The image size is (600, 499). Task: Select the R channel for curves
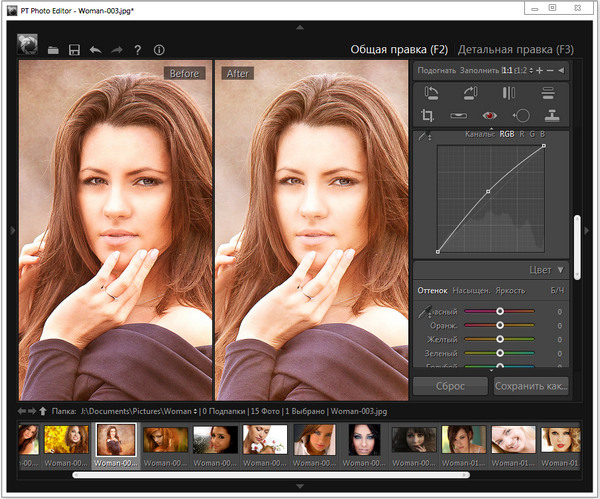[x=521, y=134]
